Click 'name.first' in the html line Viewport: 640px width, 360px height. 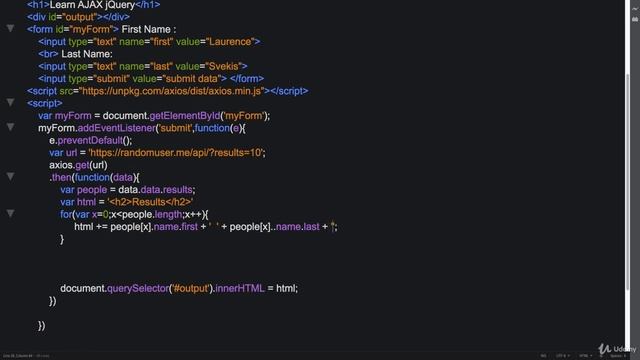coord(176,227)
